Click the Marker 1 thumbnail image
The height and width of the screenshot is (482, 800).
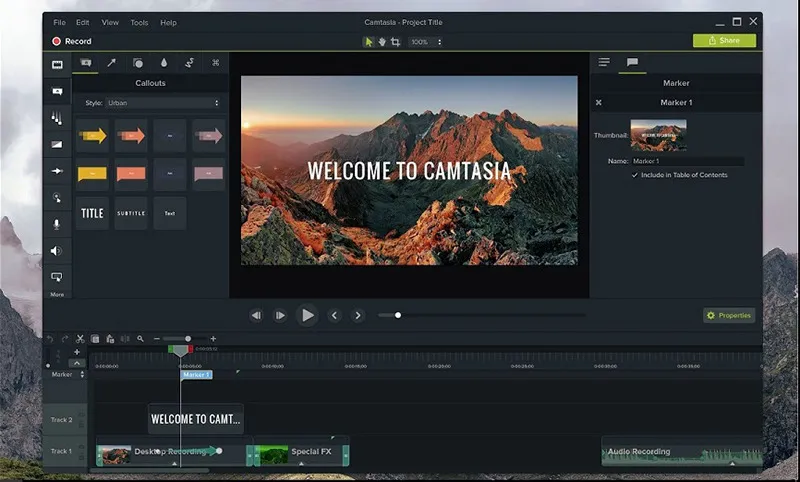[x=659, y=135]
